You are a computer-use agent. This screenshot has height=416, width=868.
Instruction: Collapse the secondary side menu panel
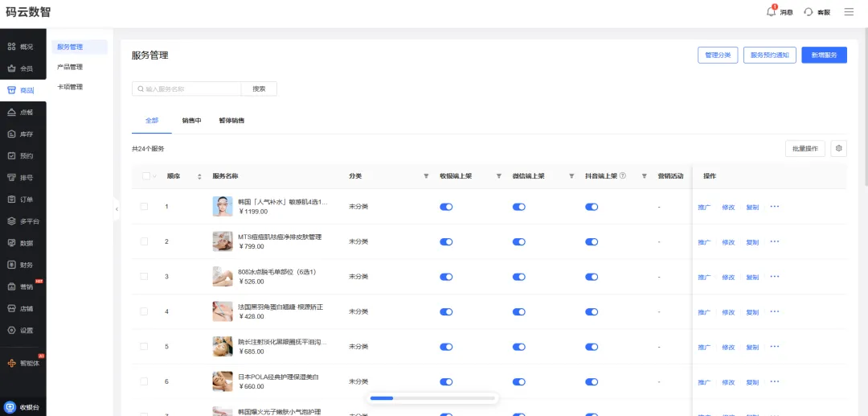(117, 209)
